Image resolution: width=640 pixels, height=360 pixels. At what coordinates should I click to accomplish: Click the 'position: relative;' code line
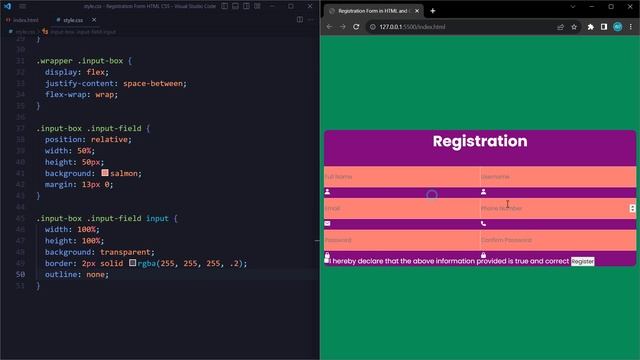pyautogui.click(x=88, y=139)
